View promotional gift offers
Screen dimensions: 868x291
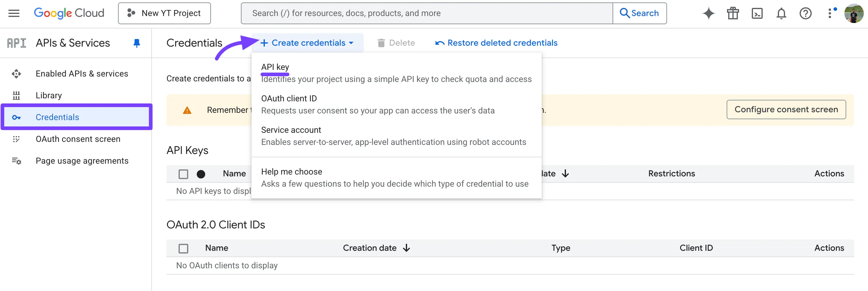[732, 13]
